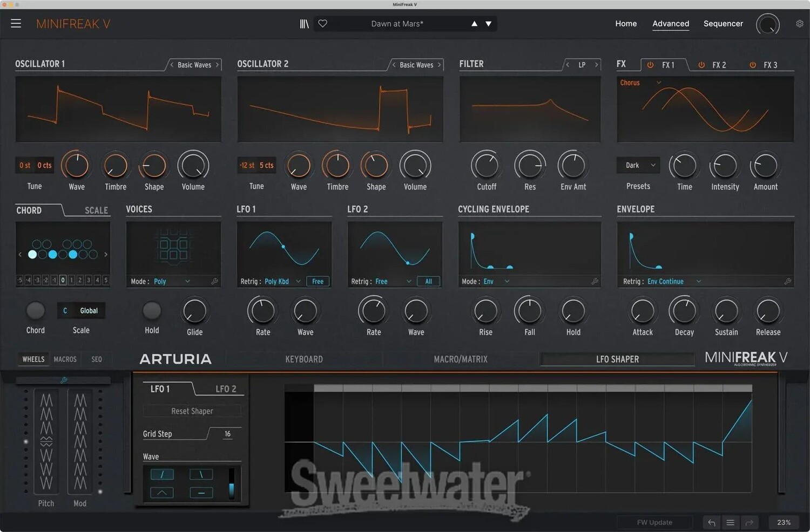
Task: Open settings with the gear icon
Action: point(800,24)
